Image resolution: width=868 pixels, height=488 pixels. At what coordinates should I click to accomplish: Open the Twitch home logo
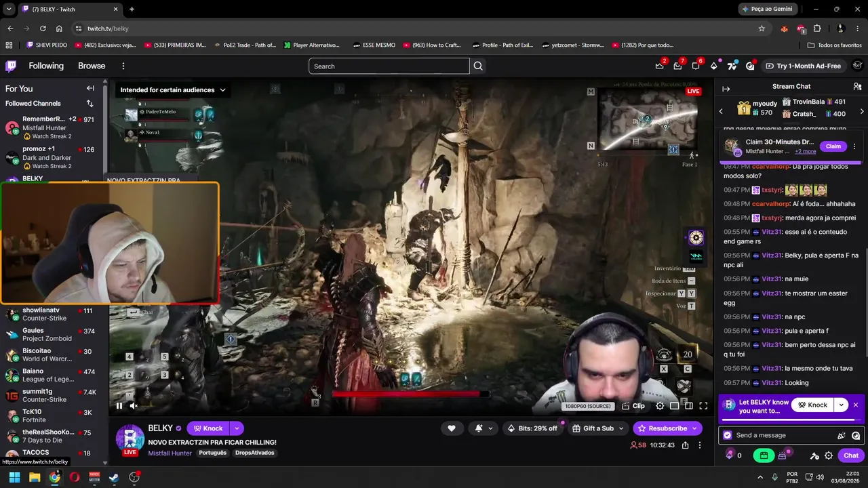tap(11, 66)
